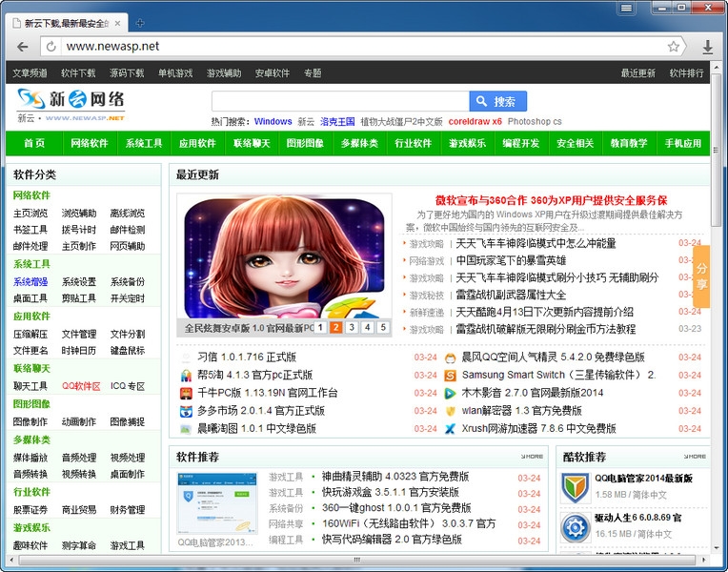The image size is (728, 572).
Task: Click the 习信 app icon
Action: tap(186, 357)
